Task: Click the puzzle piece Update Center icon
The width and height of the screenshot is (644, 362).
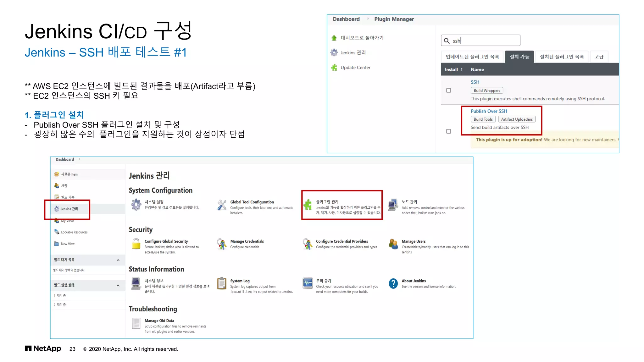Action: pyautogui.click(x=334, y=68)
